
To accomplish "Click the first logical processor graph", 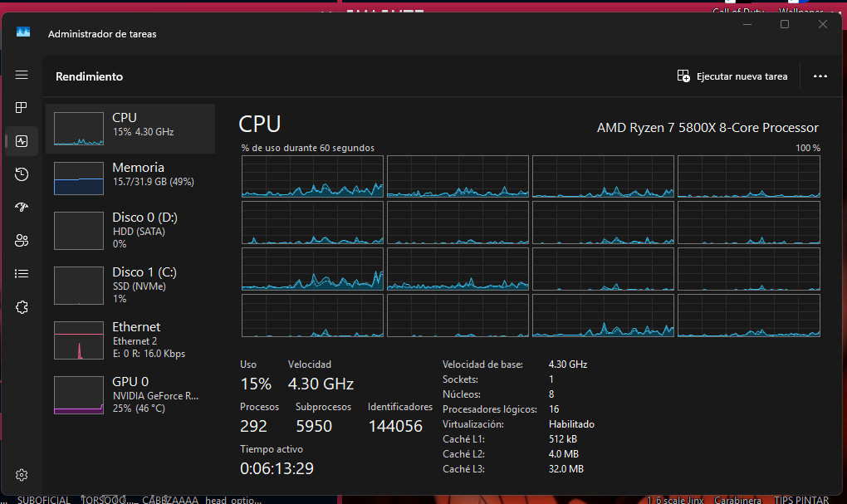I will tap(312, 176).
